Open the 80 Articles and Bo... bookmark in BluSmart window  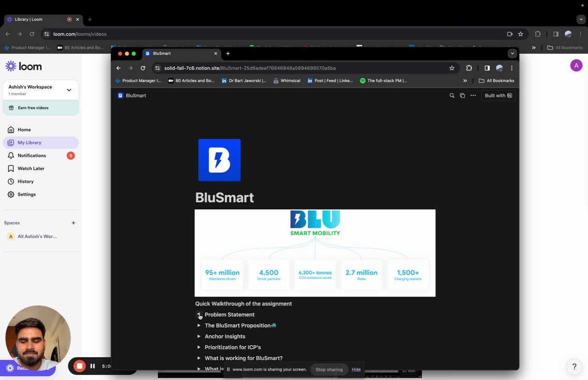[x=191, y=80]
